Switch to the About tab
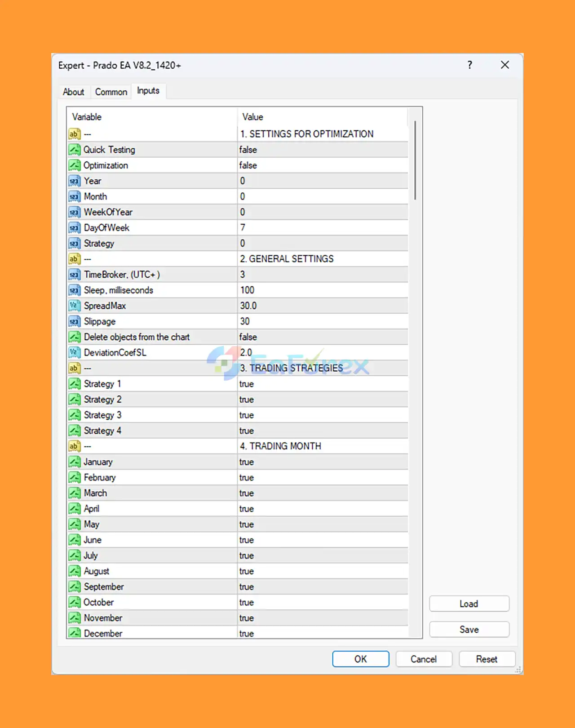575x728 pixels. coord(73,92)
